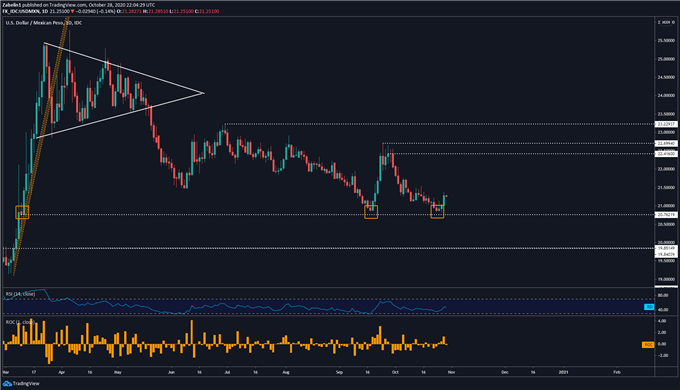Click the 25.50000 price axis tick

tap(666, 41)
